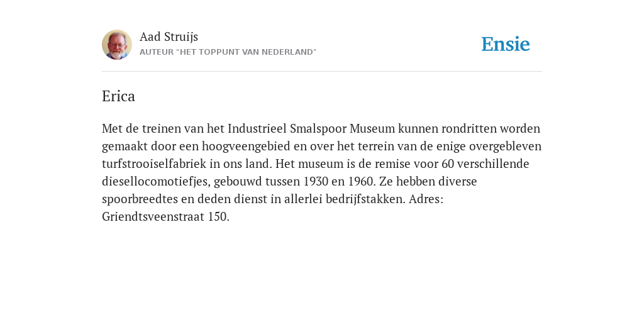The image size is (644, 322).
Task: Select the author name Aad Struijs
Action: point(169,36)
